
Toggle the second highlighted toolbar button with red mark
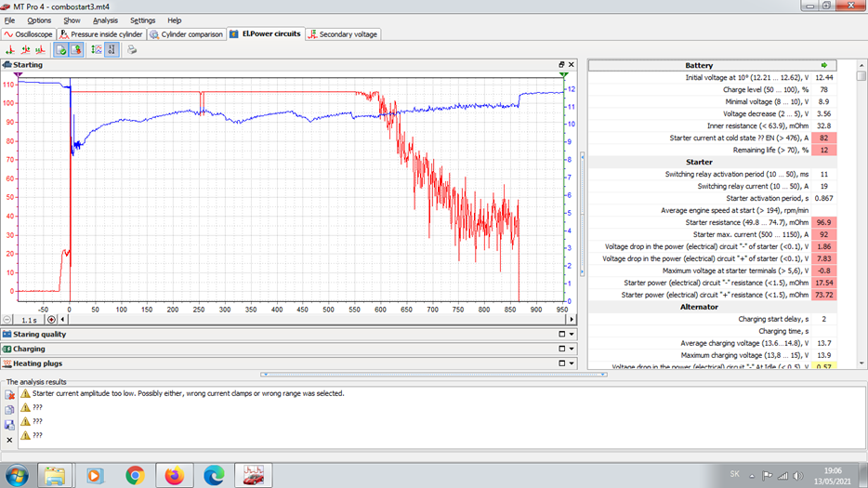click(76, 50)
